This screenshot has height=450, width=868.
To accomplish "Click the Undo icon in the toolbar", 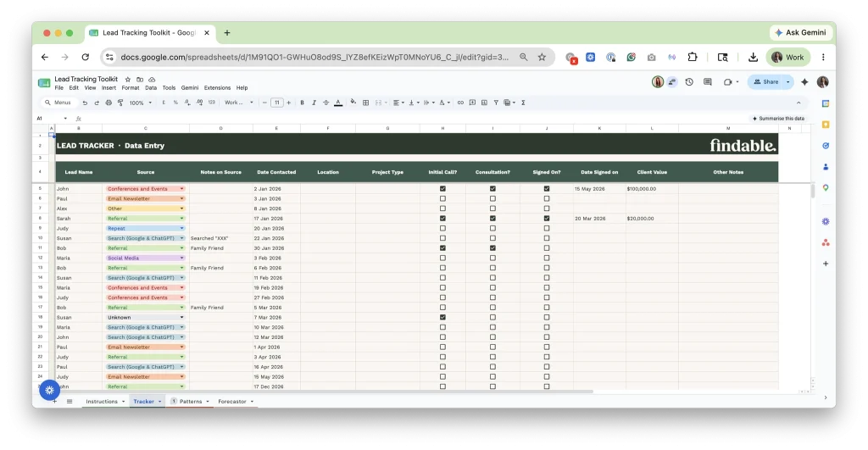I will [x=85, y=103].
